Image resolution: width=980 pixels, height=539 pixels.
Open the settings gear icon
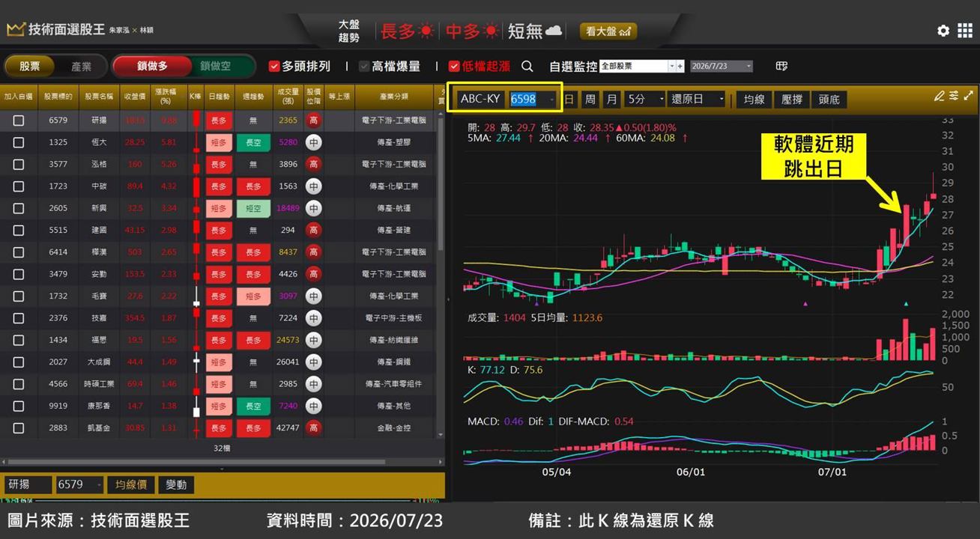(943, 31)
